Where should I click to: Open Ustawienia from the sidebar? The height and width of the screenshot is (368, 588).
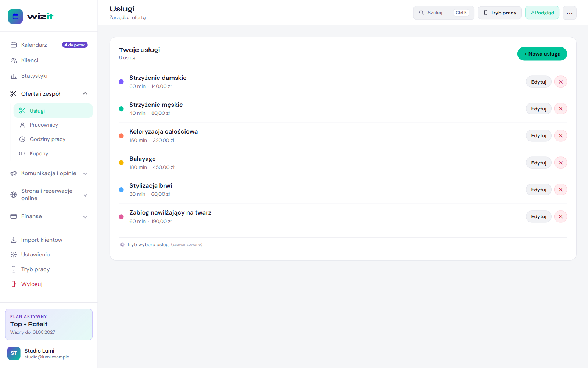coord(49,255)
